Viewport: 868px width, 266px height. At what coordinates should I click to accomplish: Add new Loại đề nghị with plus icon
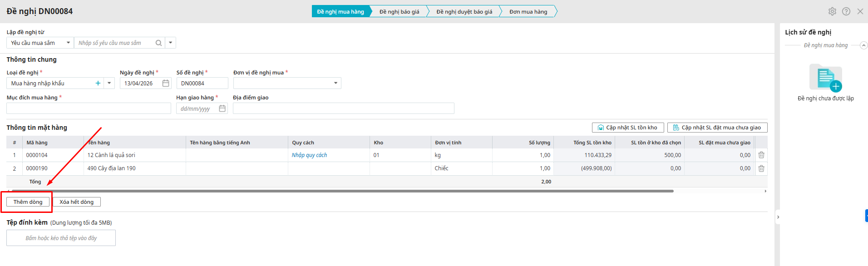98,83
